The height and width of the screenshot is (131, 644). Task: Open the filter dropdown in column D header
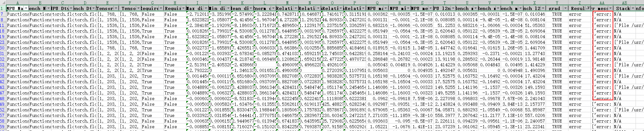tap(94, 8)
